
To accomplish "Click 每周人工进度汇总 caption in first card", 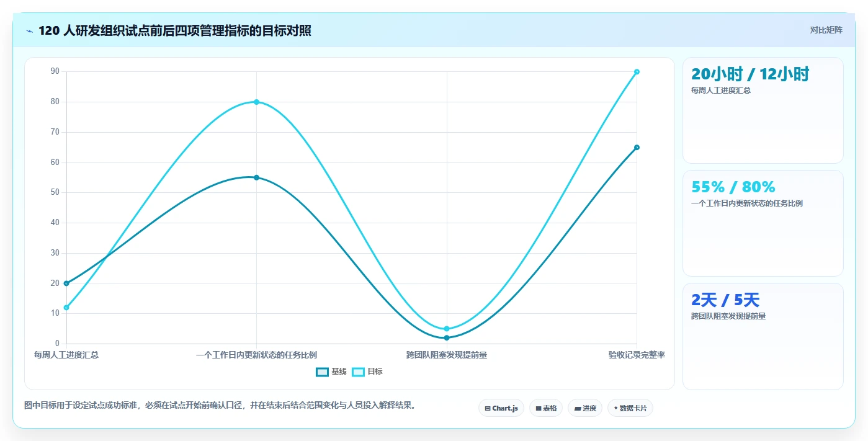I will click(x=721, y=91).
